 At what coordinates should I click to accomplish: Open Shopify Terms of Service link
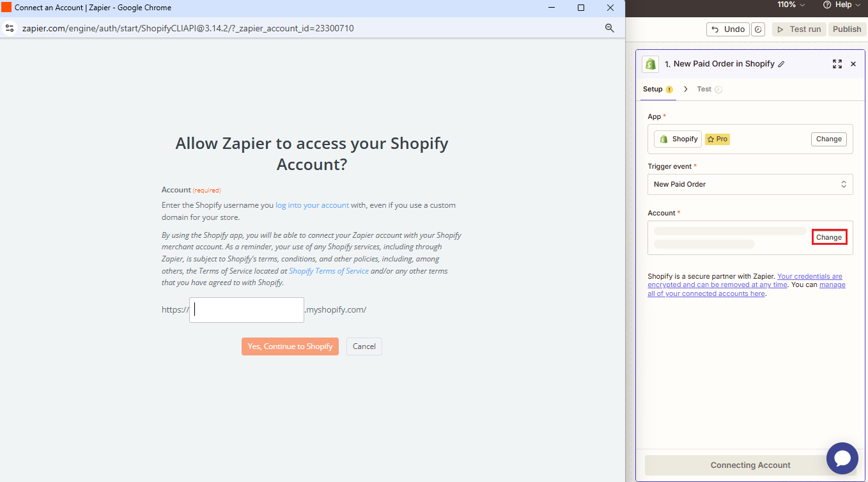(x=329, y=271)
